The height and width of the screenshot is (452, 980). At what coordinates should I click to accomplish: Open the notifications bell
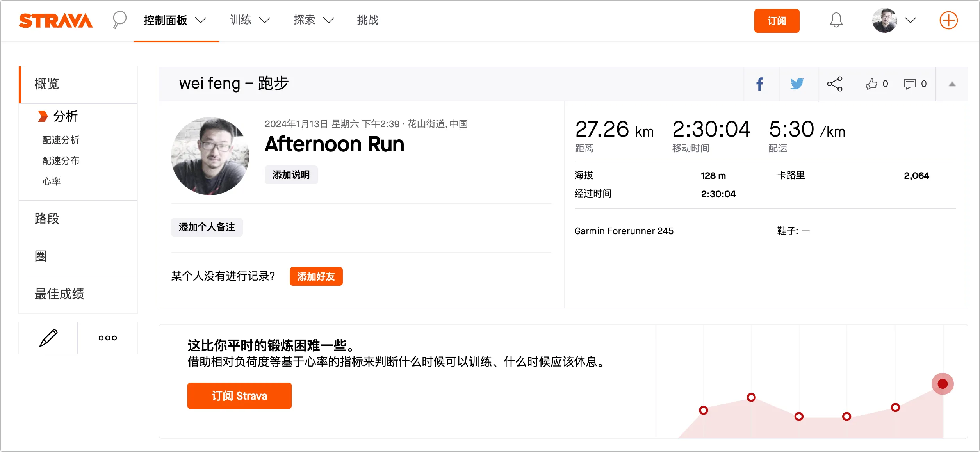click(x=836, y=20)
